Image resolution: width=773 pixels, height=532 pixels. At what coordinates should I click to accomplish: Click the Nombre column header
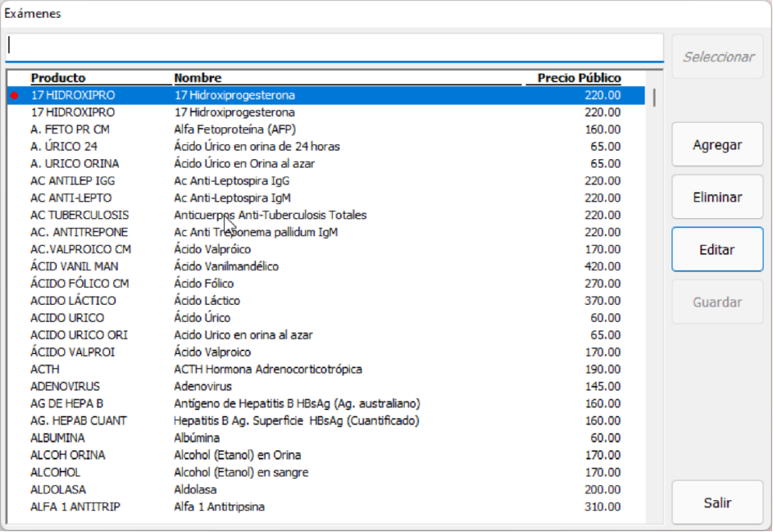pos(198,78)
